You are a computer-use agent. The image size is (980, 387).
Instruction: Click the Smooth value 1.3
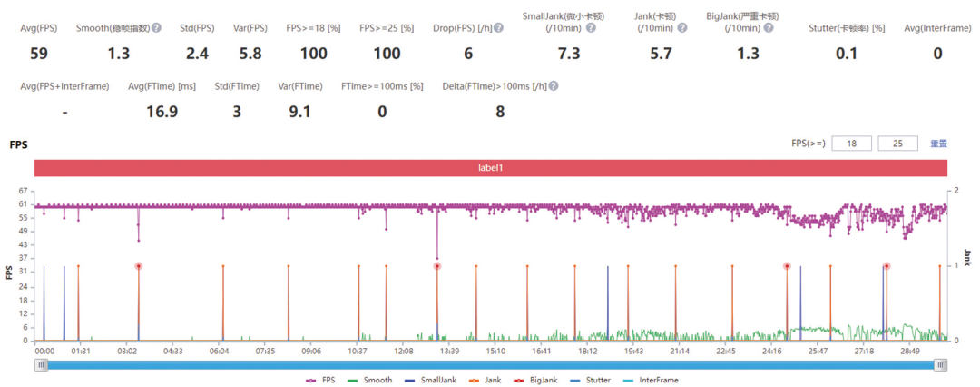tap(119, 54)
